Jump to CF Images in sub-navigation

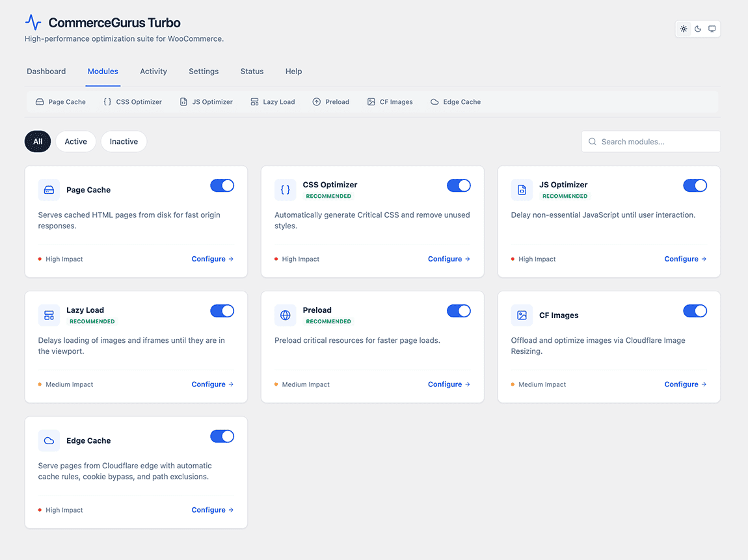[390, 102]
